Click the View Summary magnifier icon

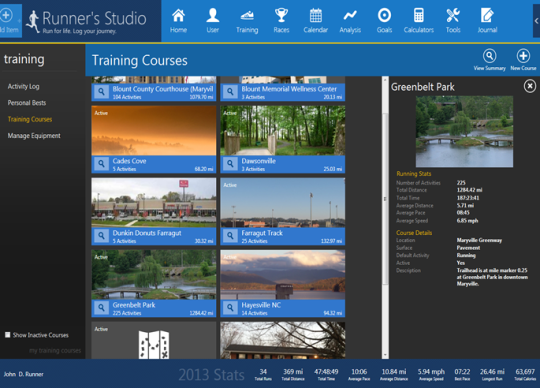(489, 56)
